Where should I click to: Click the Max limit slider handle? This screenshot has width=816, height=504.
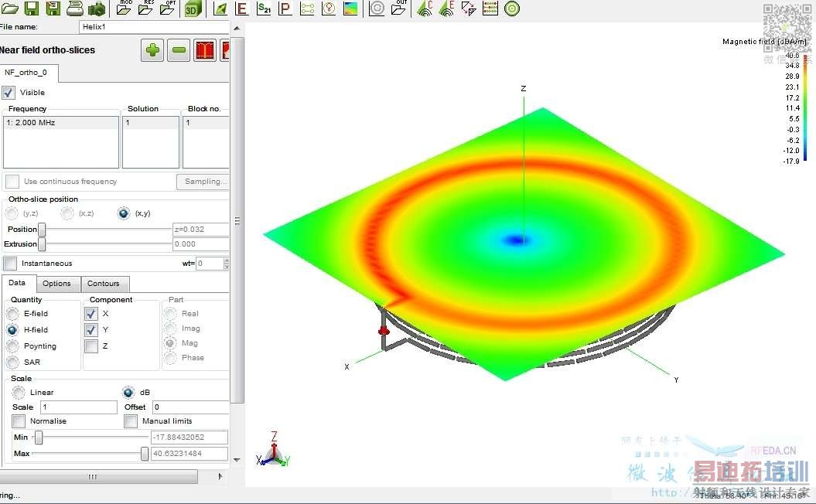pyautogui.click(x=145, y=454)
